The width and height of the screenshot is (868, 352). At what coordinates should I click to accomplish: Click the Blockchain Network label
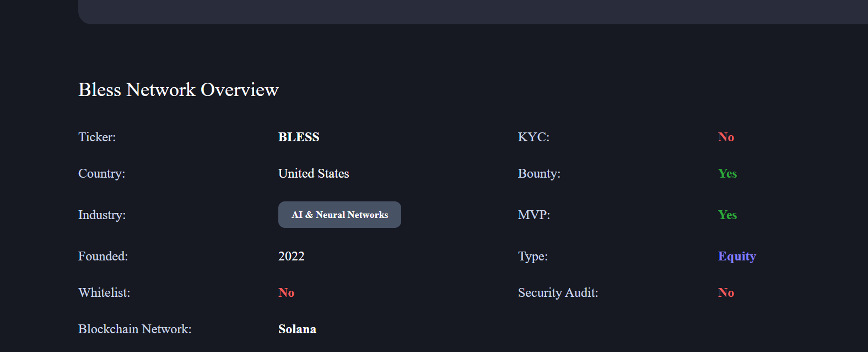click(x=135, y=329)
